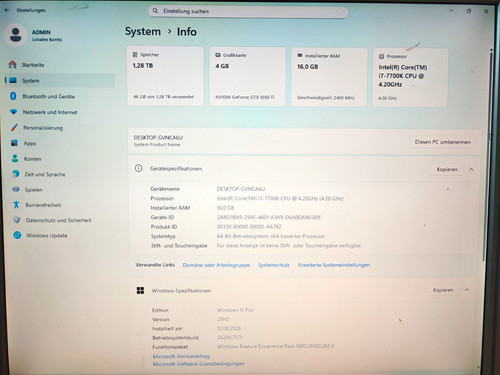Screen dimensions: 500x375
Task: Click the Intel Core i7-7700K processor card
Action: (410, 78)
